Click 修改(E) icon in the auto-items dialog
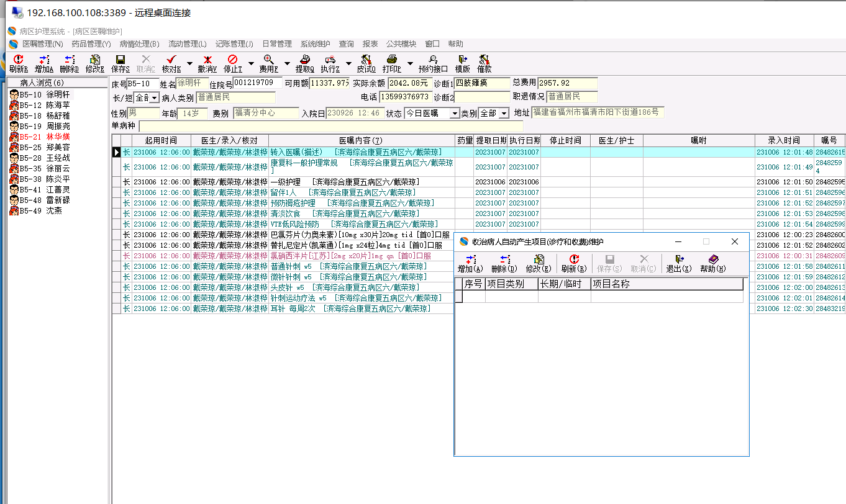846x504 pixels. (x=539, y=259)
